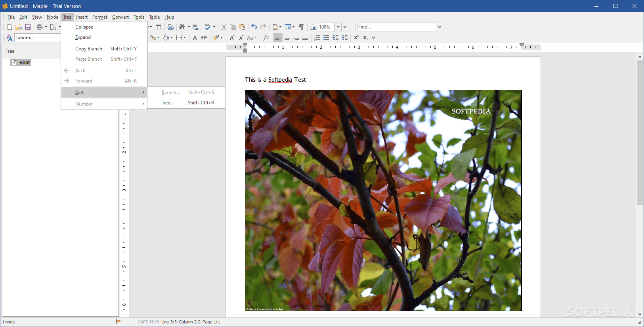Insert a numbered list
644x327 pixels.
click(317, 38)
